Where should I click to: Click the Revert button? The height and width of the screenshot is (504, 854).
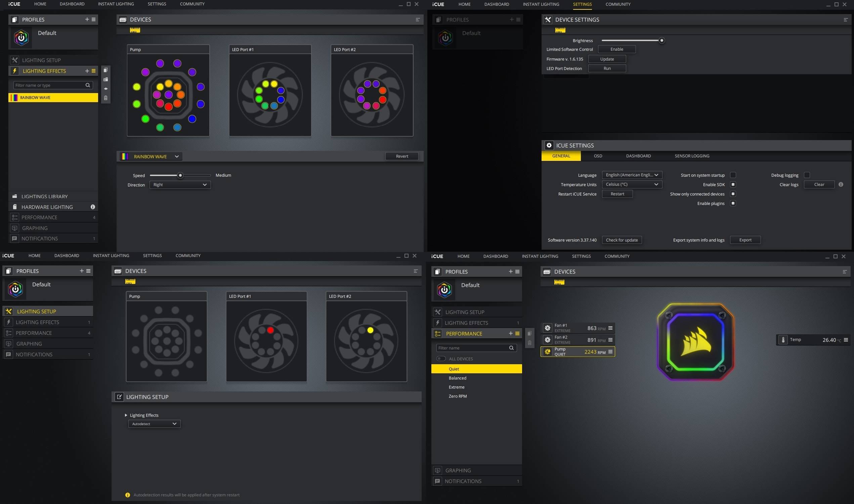click(402, 156)
